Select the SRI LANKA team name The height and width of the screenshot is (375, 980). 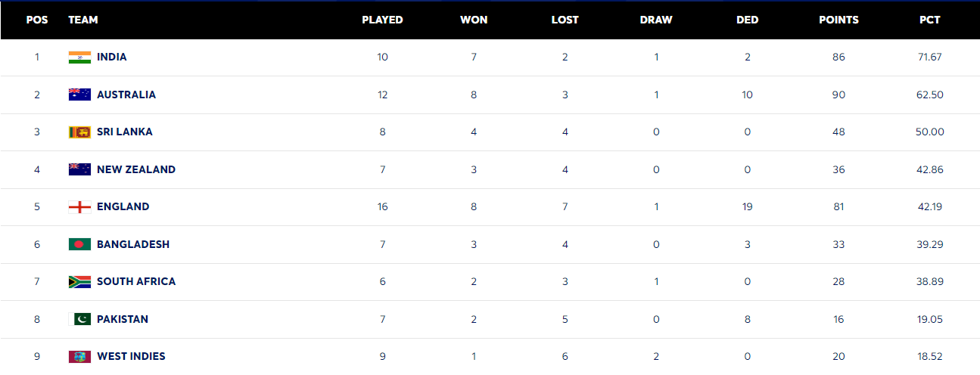tap(125, 132)
